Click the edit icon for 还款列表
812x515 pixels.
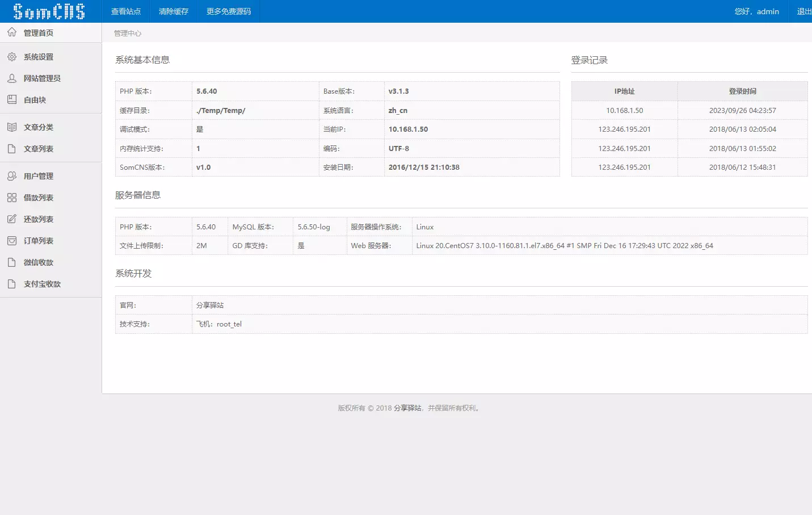coord(12,219)
